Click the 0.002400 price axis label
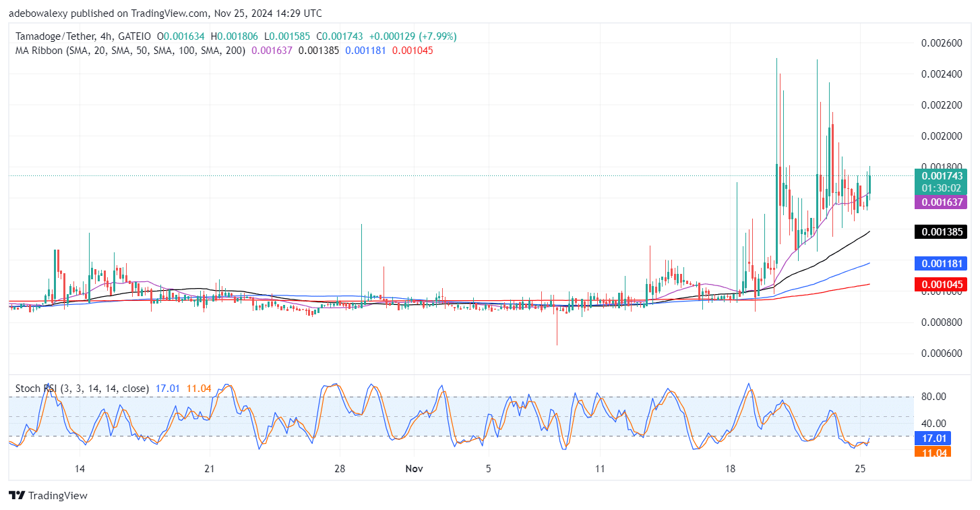The width and height of the screenshot is (980, 510). pyautogui.click(x=942, y=74)
